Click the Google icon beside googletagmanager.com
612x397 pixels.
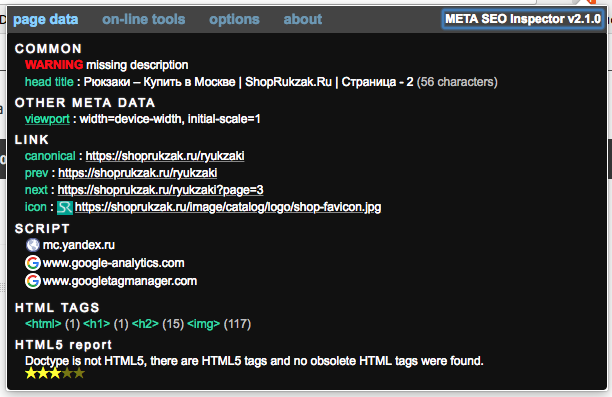[x=33, y=281]
